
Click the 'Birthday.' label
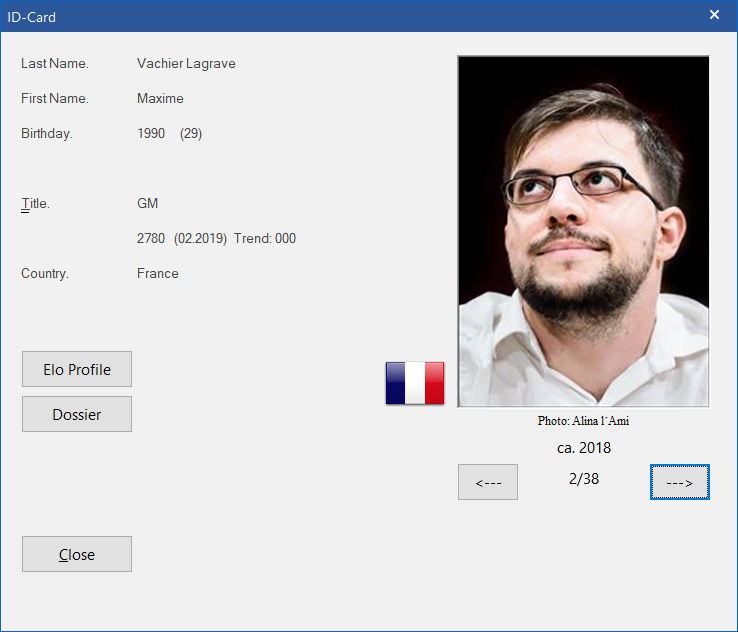click(x=47, y=134)
